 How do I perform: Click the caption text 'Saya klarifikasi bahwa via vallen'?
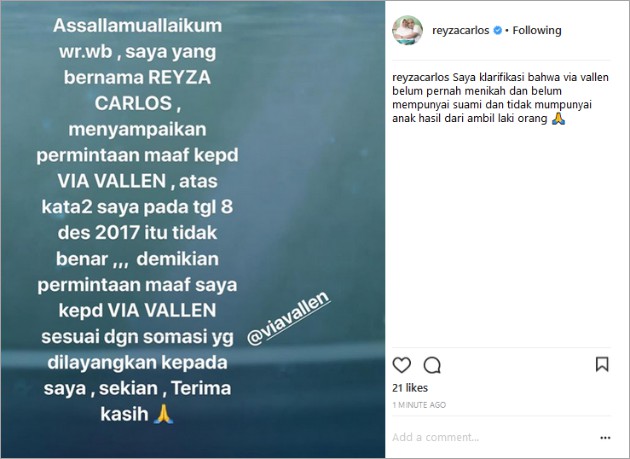tap(531, 77)
